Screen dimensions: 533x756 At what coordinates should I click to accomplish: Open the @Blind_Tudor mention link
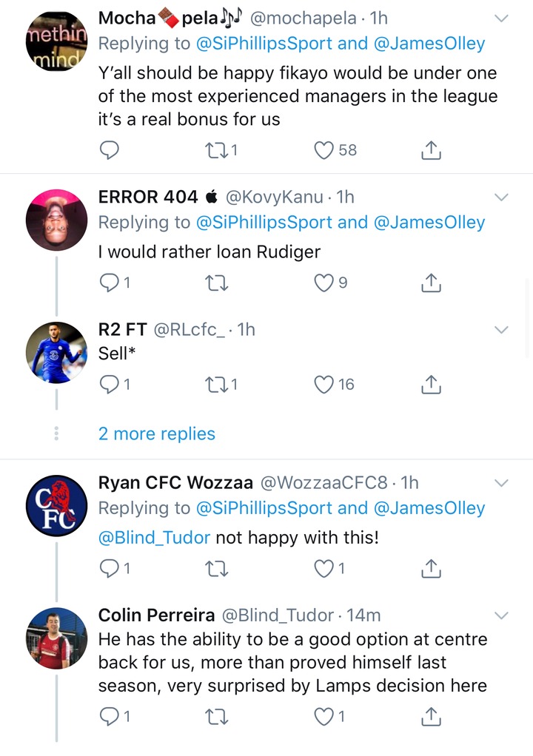(154, 538)
